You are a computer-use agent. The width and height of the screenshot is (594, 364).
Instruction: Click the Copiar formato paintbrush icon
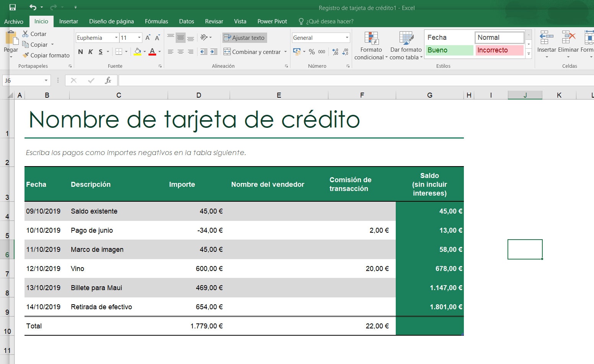[26, 55]
